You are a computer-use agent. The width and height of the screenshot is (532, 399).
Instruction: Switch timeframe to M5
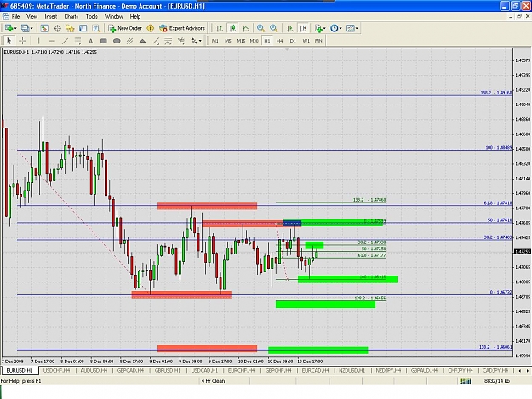[x=228, y=41]
